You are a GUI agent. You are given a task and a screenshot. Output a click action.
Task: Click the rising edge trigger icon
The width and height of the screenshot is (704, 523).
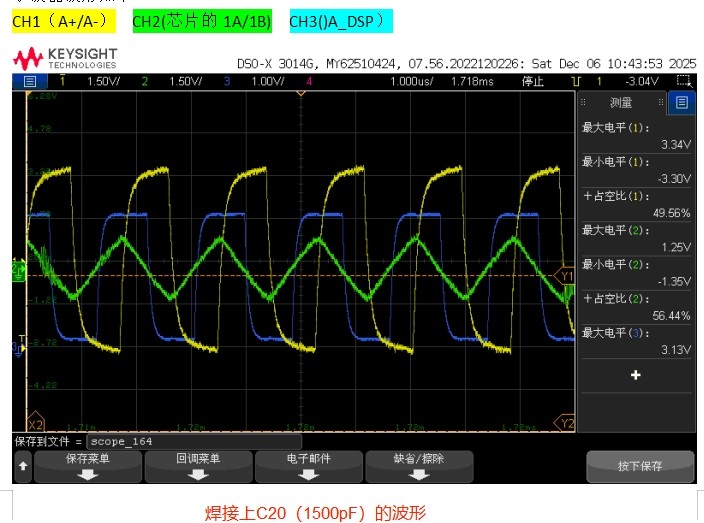(576, 82)
